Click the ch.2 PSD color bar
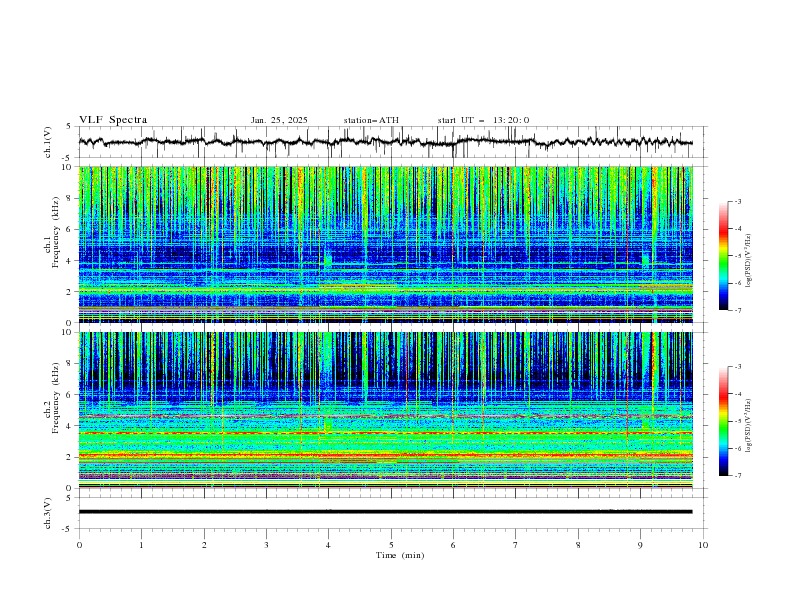The height and width of the screenshot is (612, 792). pyautogui.click(x=723, y=421)
